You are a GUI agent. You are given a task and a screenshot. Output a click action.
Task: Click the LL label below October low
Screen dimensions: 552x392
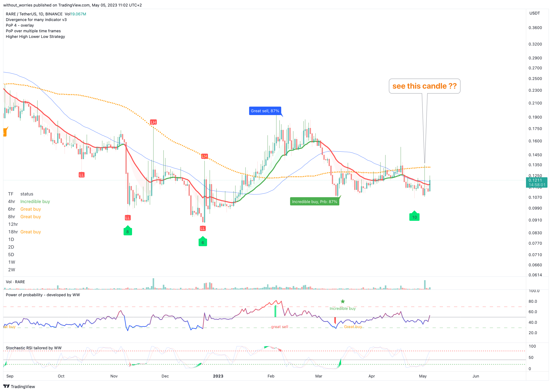point(81,175)
